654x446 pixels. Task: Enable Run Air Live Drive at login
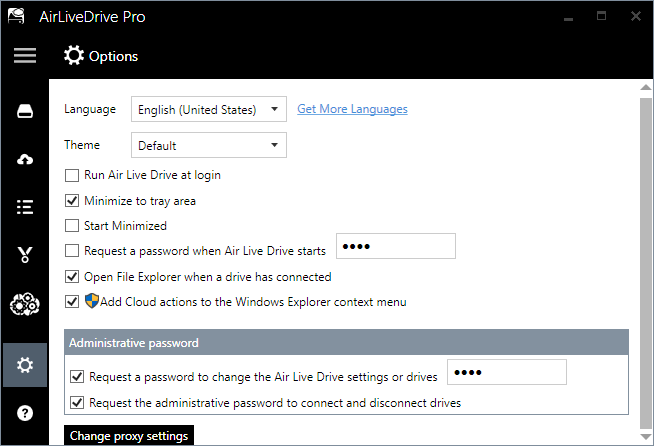pyautogui.click(x=72, y=175)
